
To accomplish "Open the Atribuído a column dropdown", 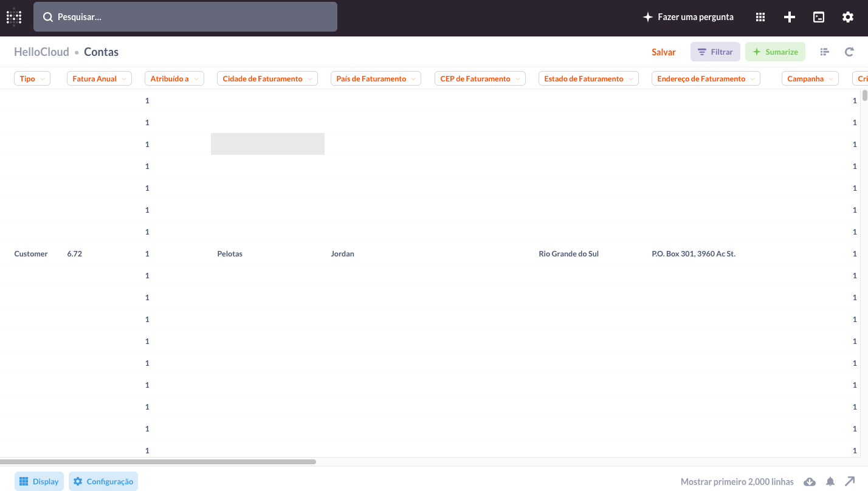I will [174, 78].
